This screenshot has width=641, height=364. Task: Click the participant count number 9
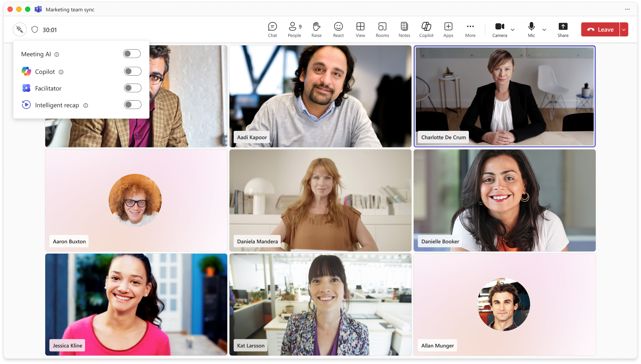tap(300, 27)
